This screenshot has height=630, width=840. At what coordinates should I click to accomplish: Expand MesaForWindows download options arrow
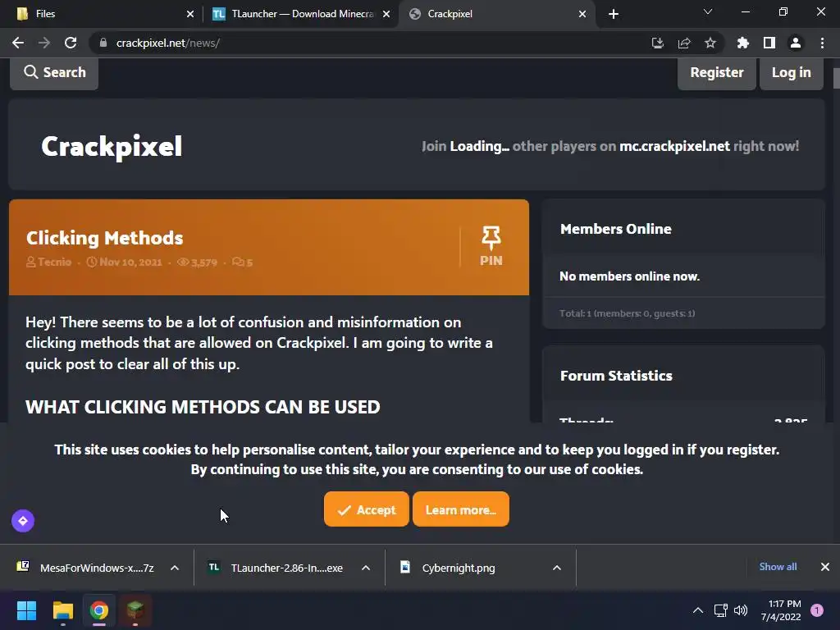(175, 568)
